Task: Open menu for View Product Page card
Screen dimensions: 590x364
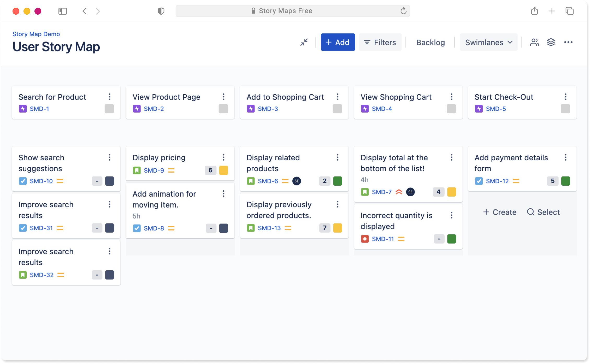Action: point(223,97)
